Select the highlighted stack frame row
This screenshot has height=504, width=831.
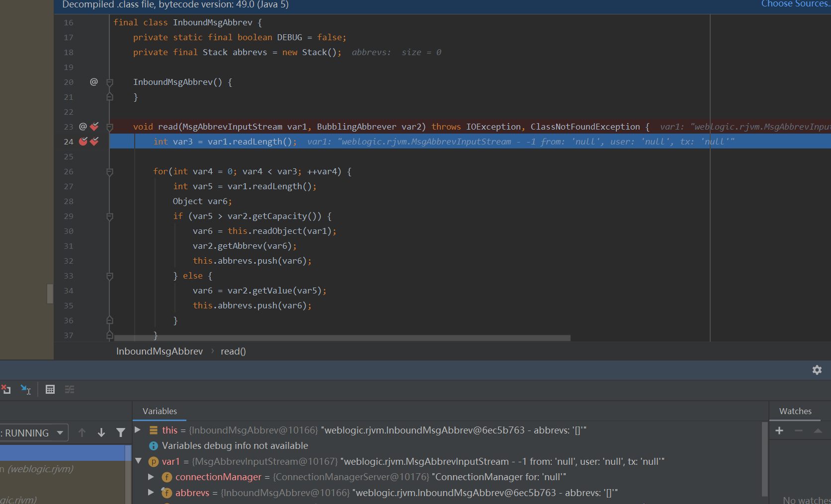pos(63,452)
